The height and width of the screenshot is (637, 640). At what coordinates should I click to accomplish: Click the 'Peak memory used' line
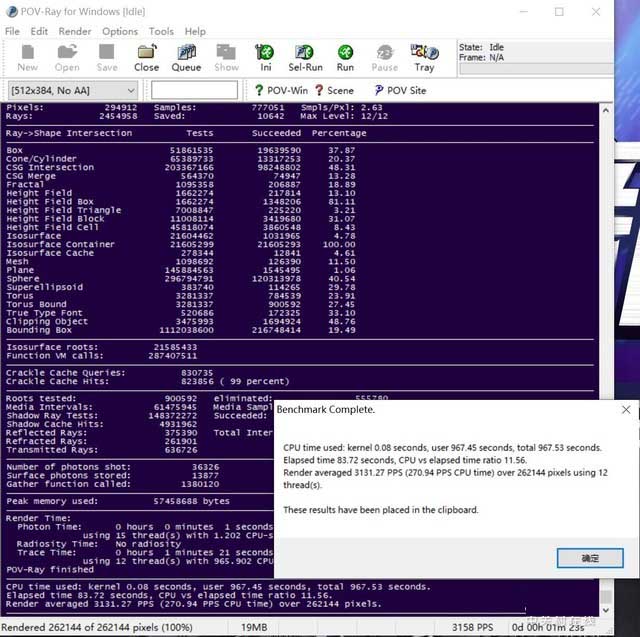click(118, 501)
